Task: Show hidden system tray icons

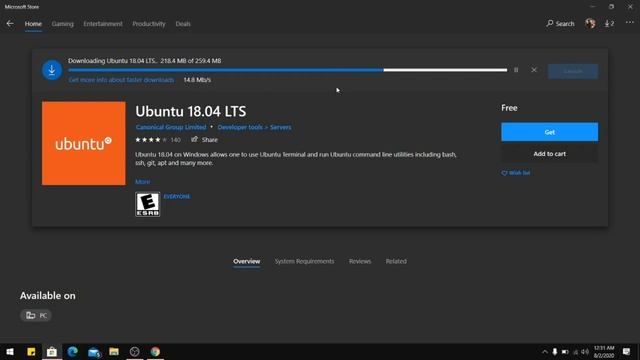Action: click(544, 352)
